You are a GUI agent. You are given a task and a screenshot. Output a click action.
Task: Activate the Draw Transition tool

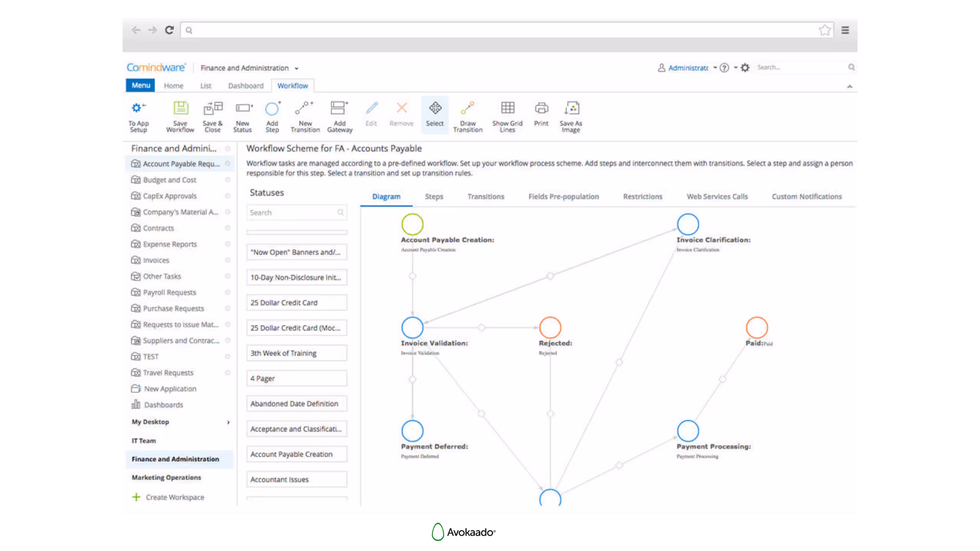pos(468,108)
